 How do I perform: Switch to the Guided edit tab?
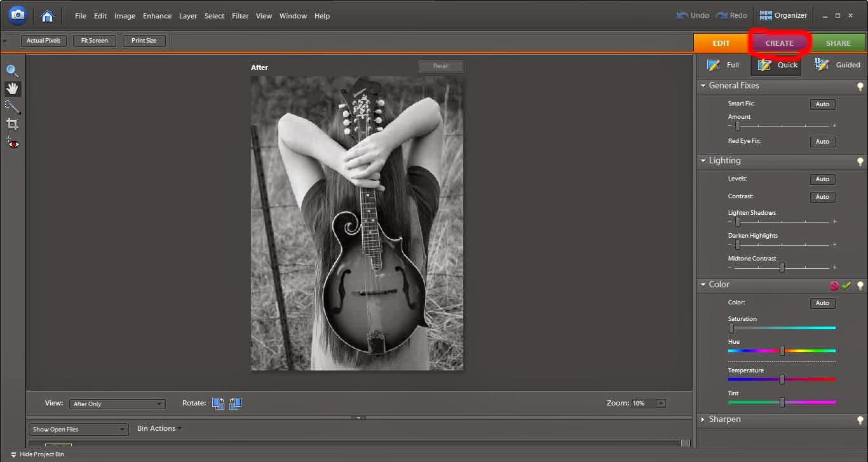(x=837, y=65)
